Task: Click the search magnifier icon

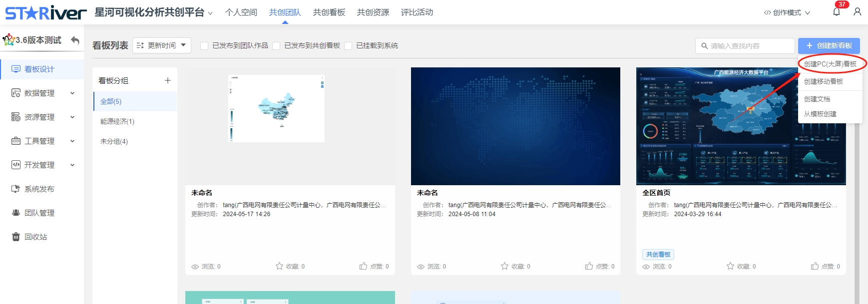Action: 704,46
